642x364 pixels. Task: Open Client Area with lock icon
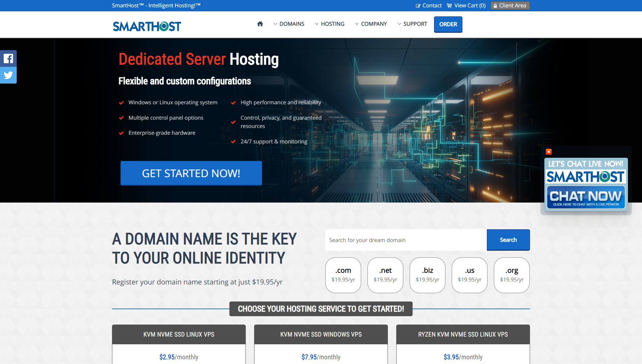click(x=510, y=6)
